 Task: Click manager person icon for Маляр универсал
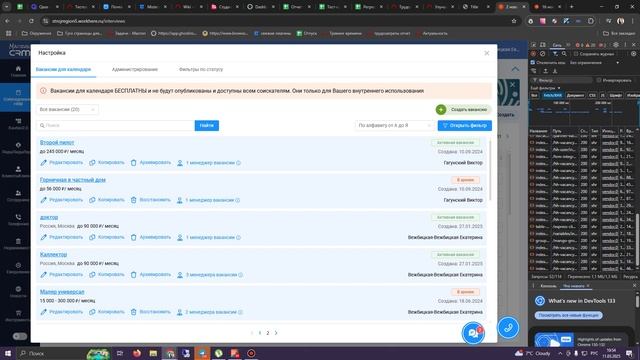180,312
